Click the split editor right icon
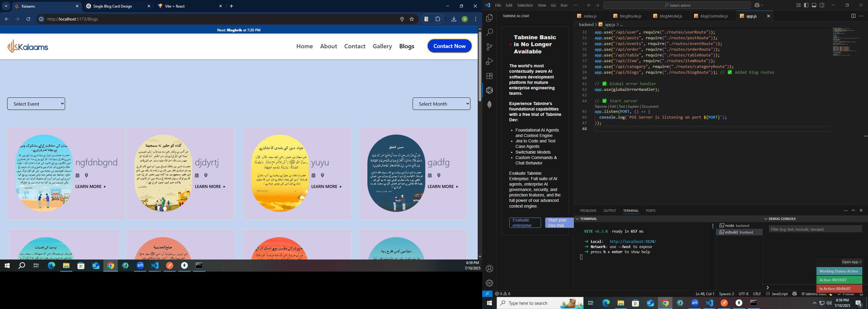The height and width of the screenshot is (309, 868). pos(853,16)
